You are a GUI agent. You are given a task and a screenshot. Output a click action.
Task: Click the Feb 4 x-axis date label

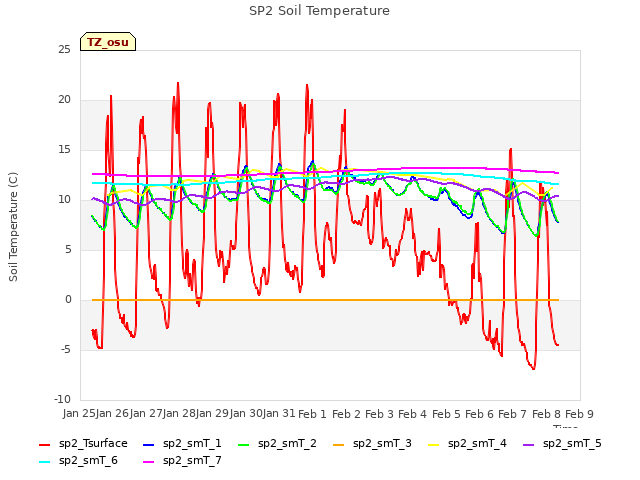point(412,414)
